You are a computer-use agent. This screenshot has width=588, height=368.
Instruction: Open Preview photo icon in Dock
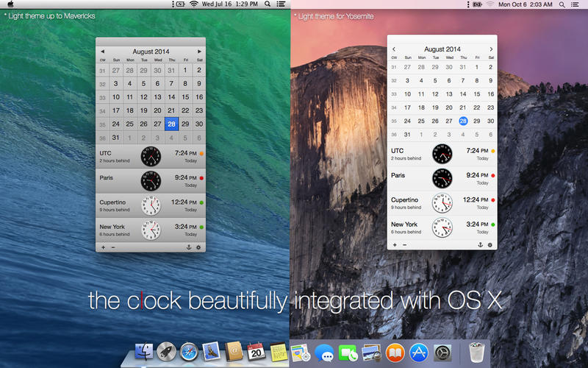coord(372,353)
